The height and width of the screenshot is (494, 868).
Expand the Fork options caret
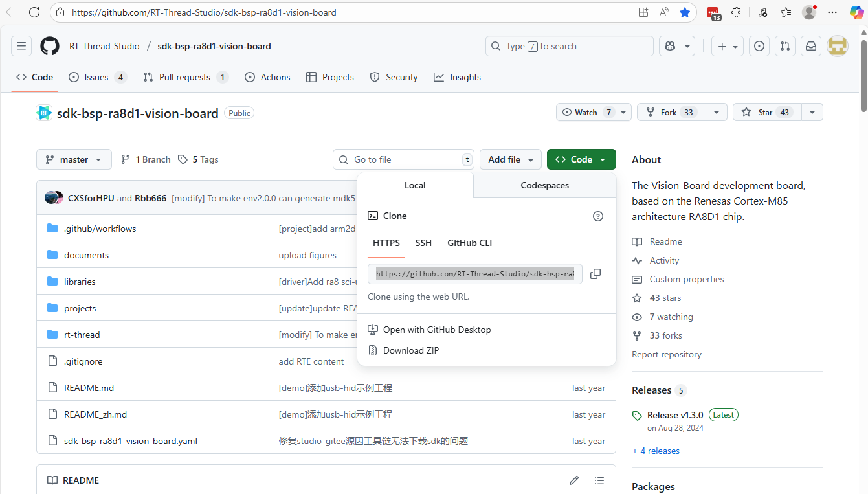click(716, 112)
